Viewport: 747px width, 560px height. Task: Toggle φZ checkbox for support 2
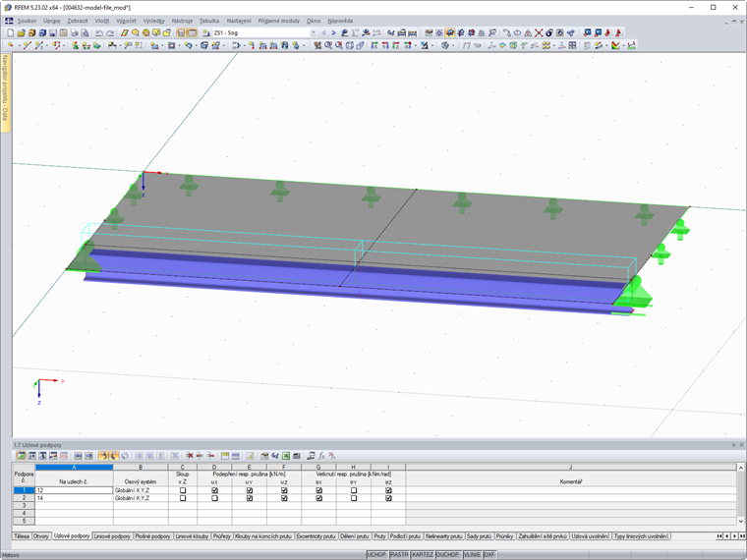tap(389, 498)
